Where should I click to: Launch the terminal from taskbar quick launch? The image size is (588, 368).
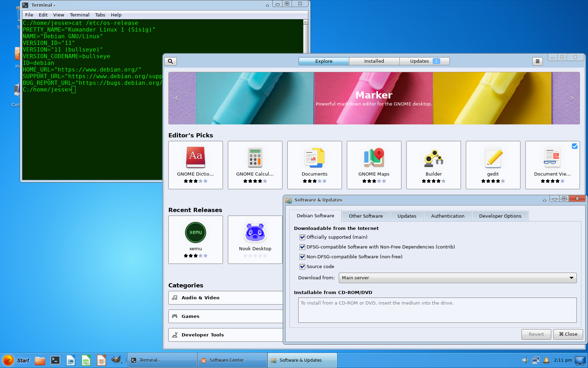tap(55, 360)
